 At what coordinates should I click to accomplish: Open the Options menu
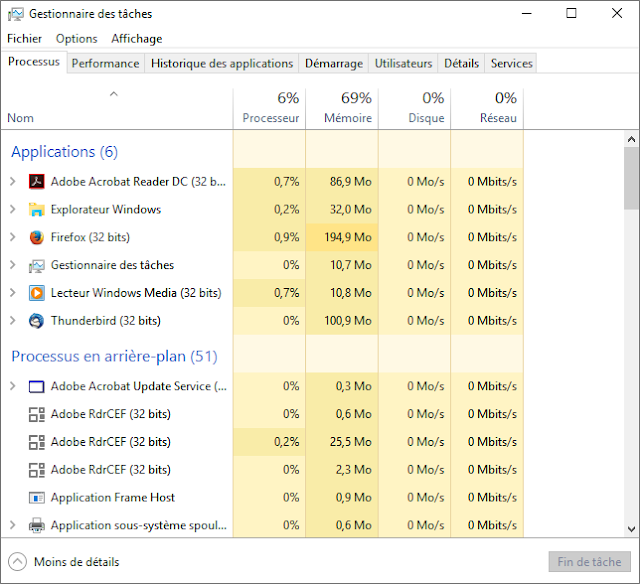click(x=77, y=39)
